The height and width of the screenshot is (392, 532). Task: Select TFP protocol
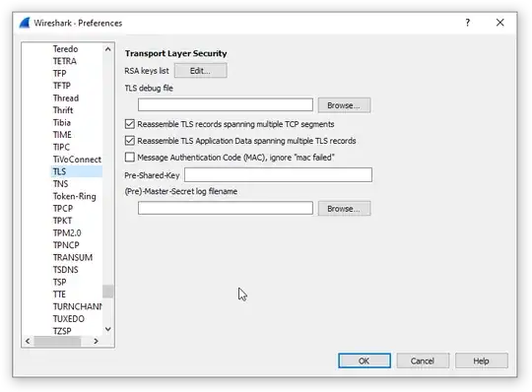click(60, 73)
